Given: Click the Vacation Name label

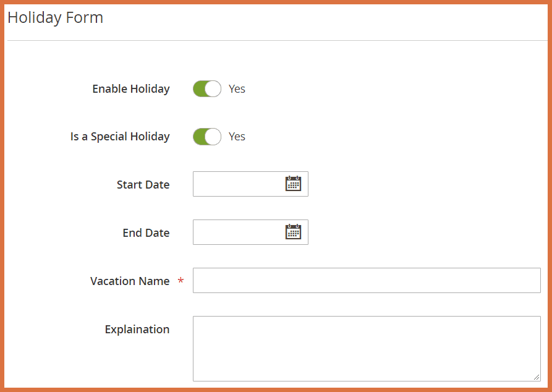Looking at the screenshot, I should pyautogui.click(x=130, y=281).
